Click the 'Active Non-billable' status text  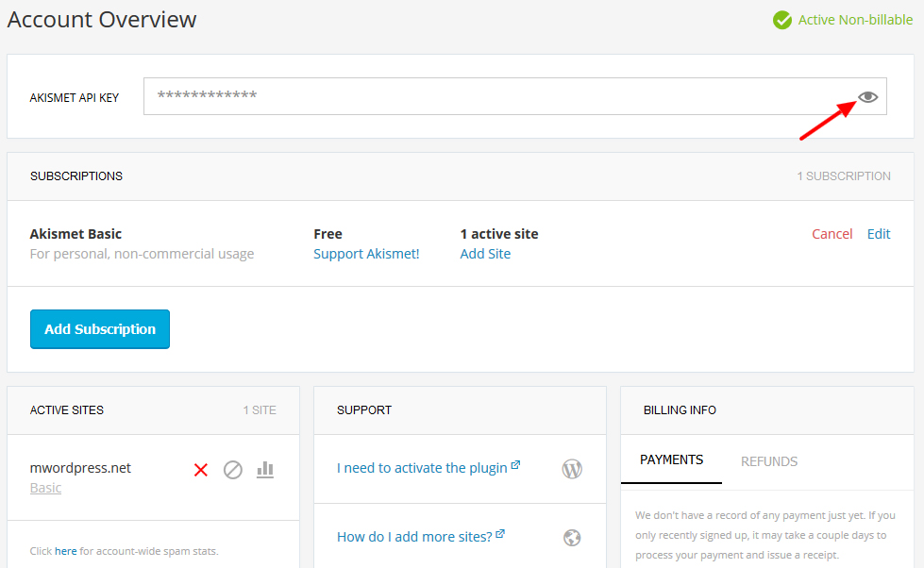[x=855, y=20]
